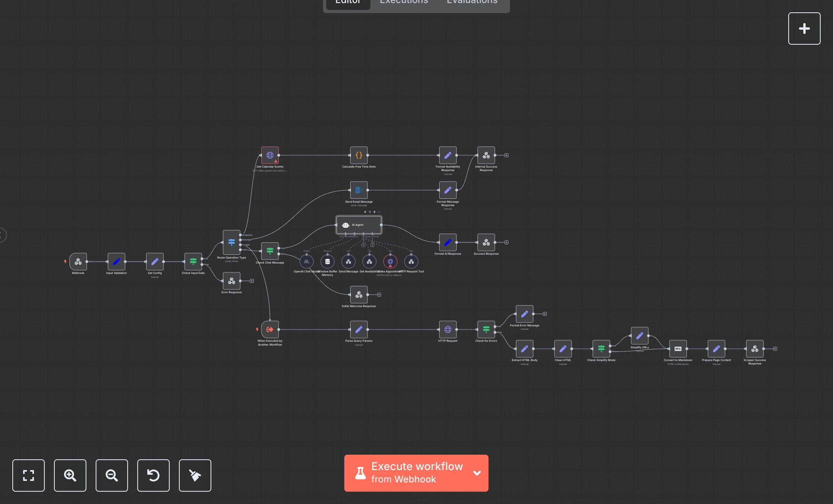Click the tidy up workflow broom button
This screenshot has width=833, height=504.
click(x=195, y=475)
